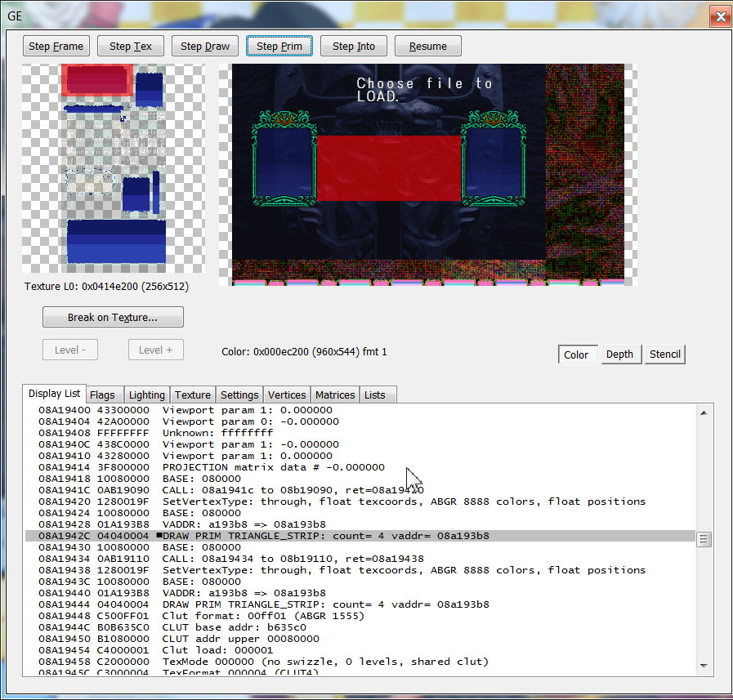Click the Step Into button
This screenshot has height=700, width=733.
coord(353,46)
